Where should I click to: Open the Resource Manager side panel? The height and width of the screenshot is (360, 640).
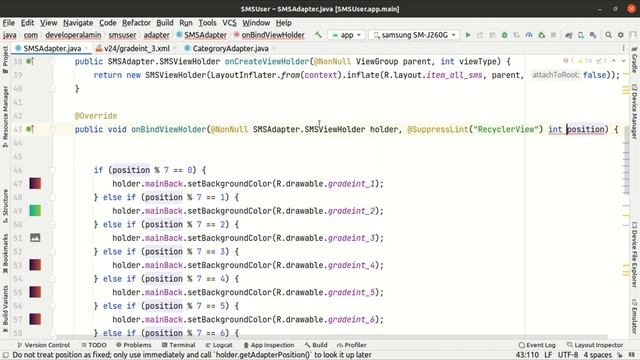[5, 116]
